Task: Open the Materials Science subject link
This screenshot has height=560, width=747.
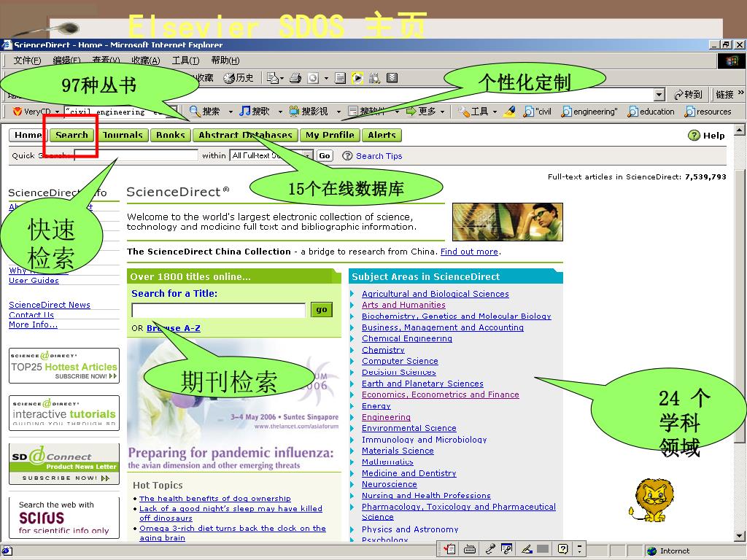Action: pos(398,451)
